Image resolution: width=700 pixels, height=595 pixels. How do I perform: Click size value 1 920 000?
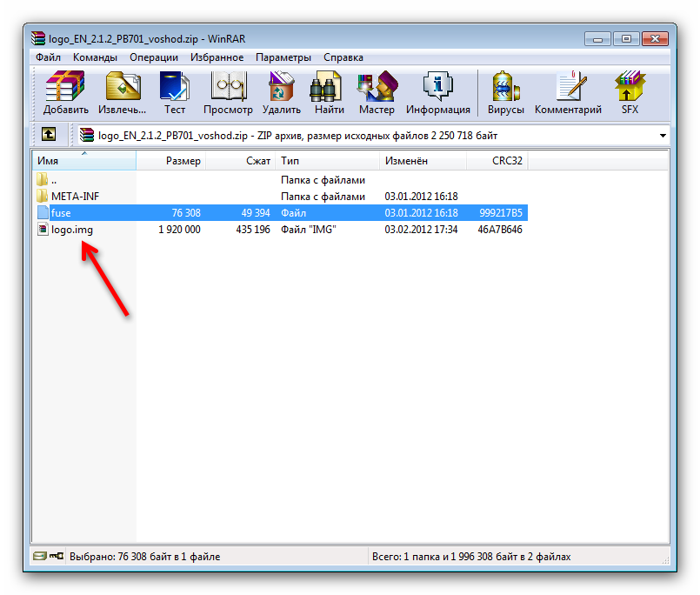coord(179,230)
